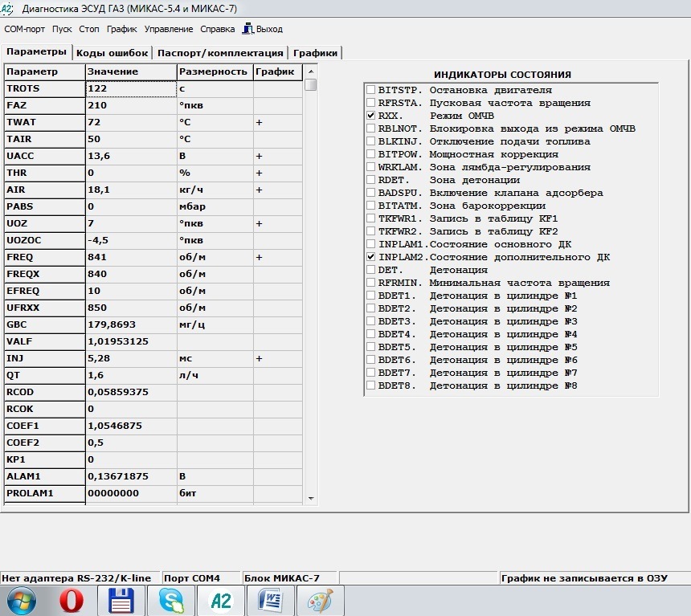Viewport: 691px width, 616px height.
Task: Toggle WRKLAM lambda regulation checkbox
Action: tap(371, 167)
